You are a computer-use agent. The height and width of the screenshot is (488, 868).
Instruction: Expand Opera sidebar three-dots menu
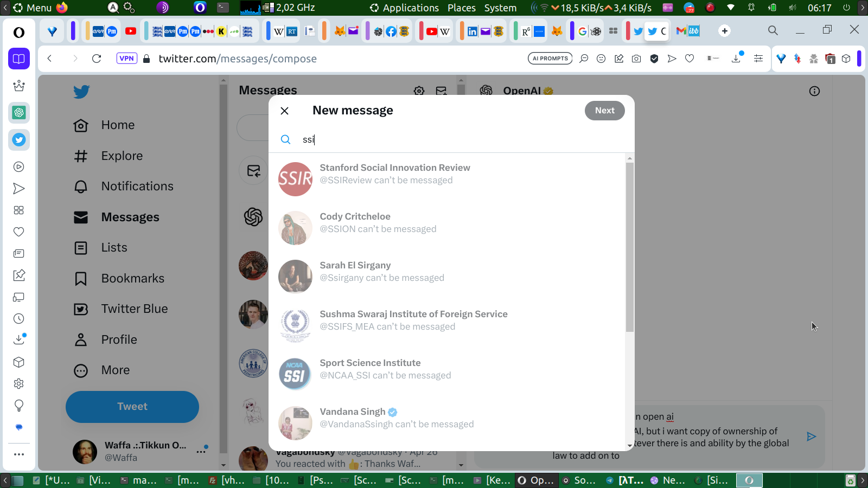click(x=19, y=454)
